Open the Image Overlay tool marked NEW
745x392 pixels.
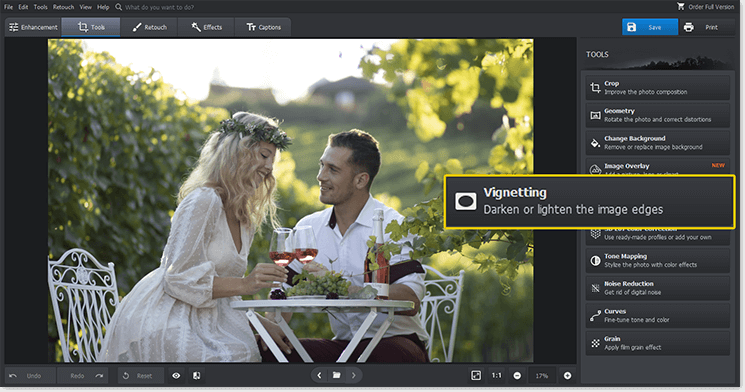click(x=658, y=167)
